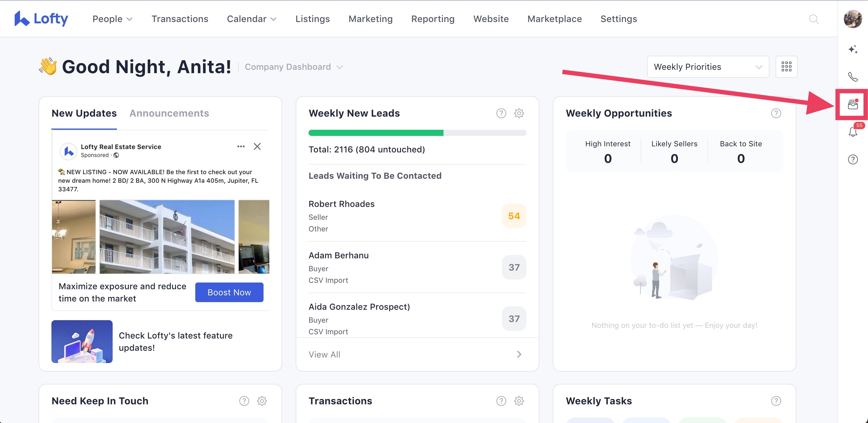Screen dimensions: 868x423
Task: Open the phone dialer icon
Action: 852,77
